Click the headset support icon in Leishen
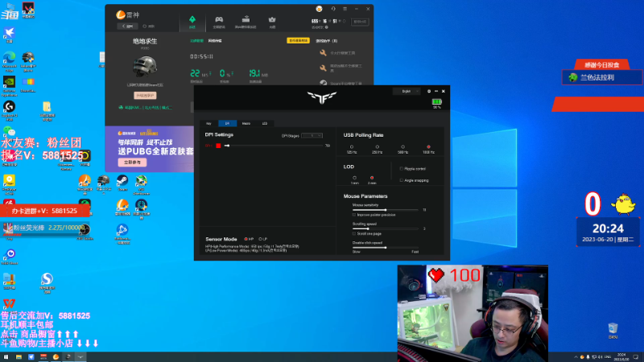Viewport: 644px width, 362px height. click(x=333, y=9)
